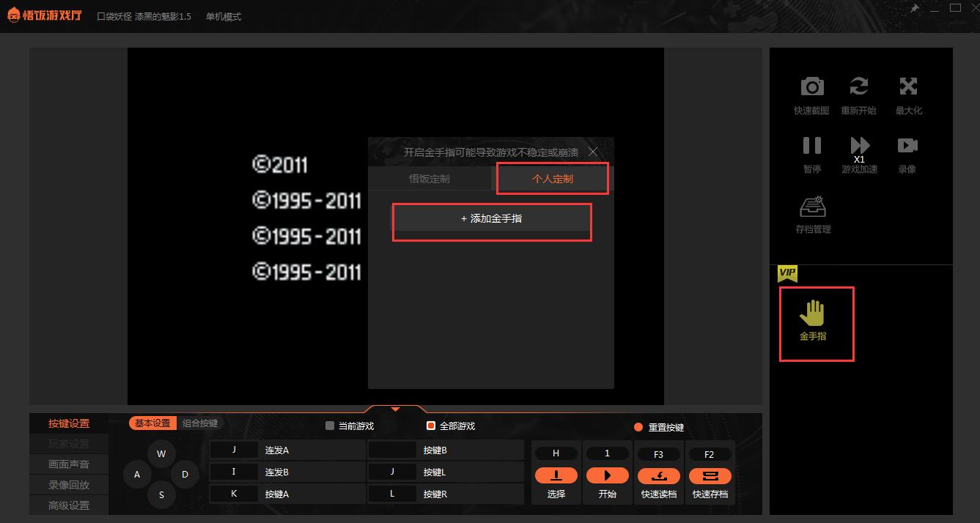The width and height of the screenshot is (980, 523).
Task: Click the D direction key
Action: (x=185, y=475)
